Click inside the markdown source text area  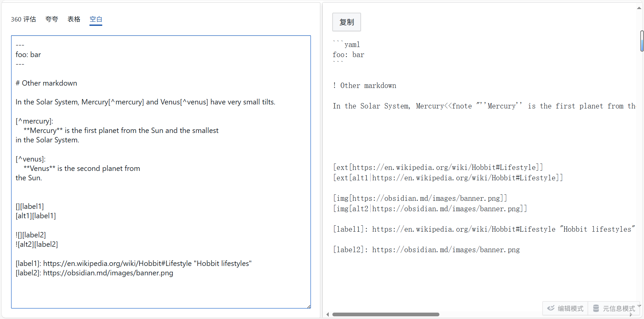coord(161,172)
